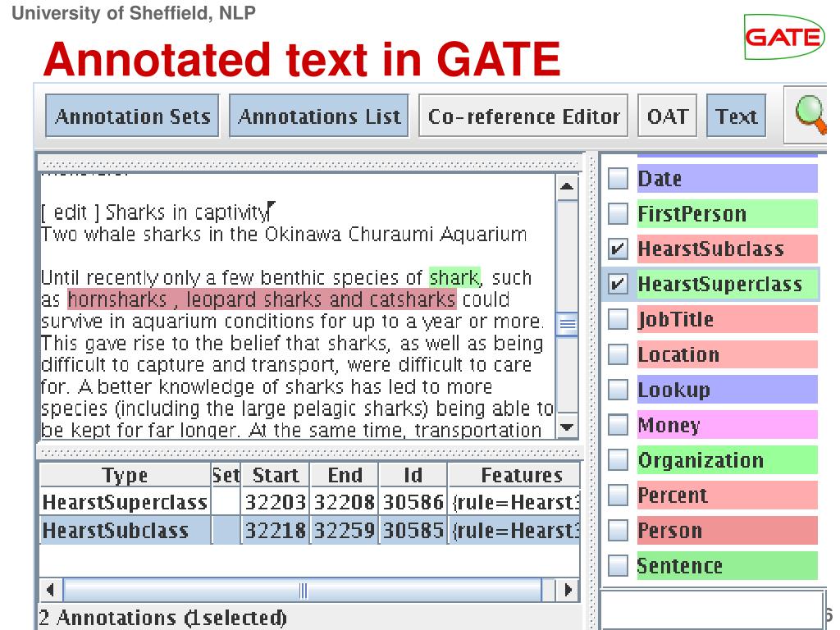Click the table scroll-right arrow
840x630 pixels.
[x=568, y=590]
